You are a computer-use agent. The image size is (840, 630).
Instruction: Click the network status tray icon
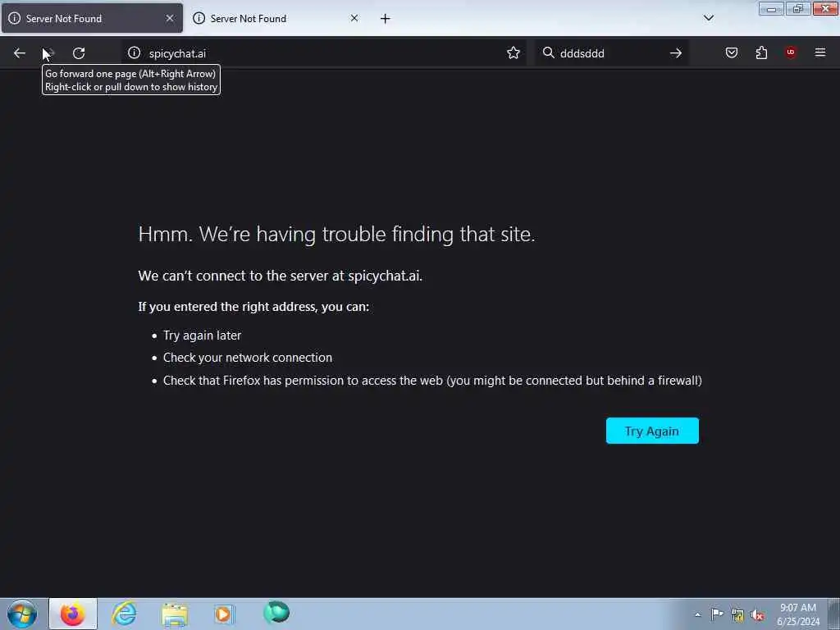(737, 615)
